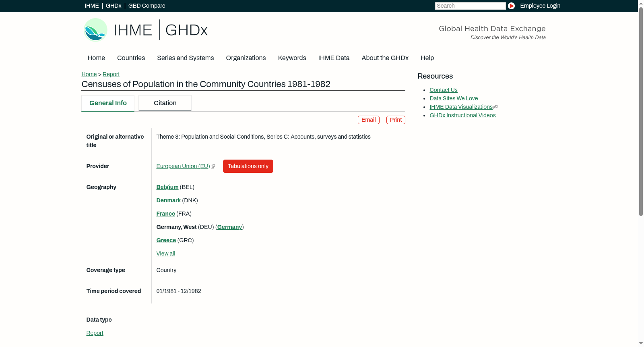The height and width of the screenshot is (347, 644).
Task: Click the time period value 01/1981 - 12/1982
Action: click(179, 291)
